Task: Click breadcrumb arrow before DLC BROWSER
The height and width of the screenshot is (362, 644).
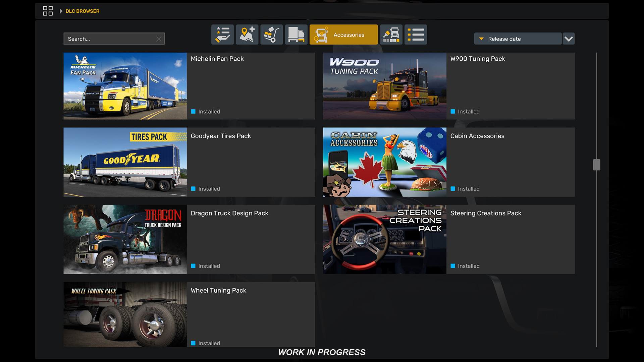Action: point(61,11)
